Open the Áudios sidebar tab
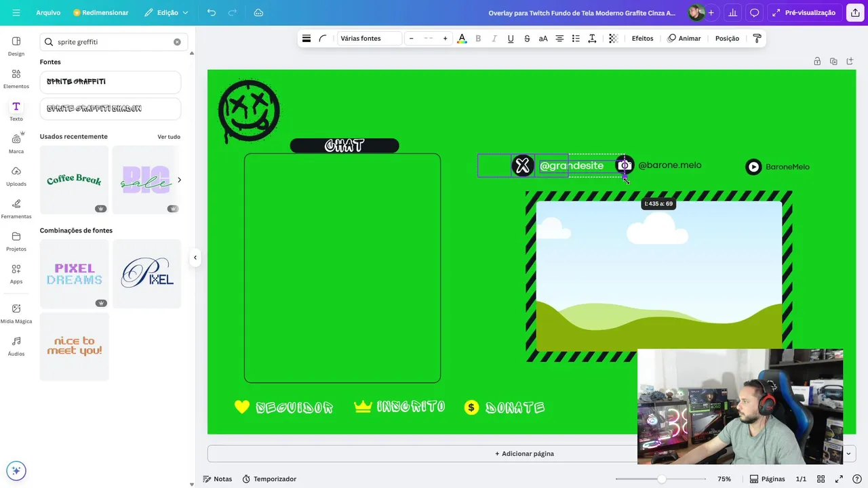This screenshot has width=868, height=488. (16, 346)
